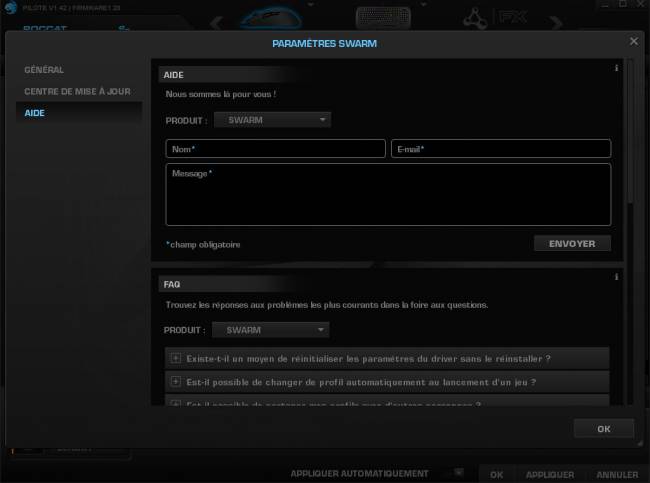Image resolution: width=650 pixels, height=483 pixels.
Task: Click the dialog vertical scrollbar
Action: point(630,133)
